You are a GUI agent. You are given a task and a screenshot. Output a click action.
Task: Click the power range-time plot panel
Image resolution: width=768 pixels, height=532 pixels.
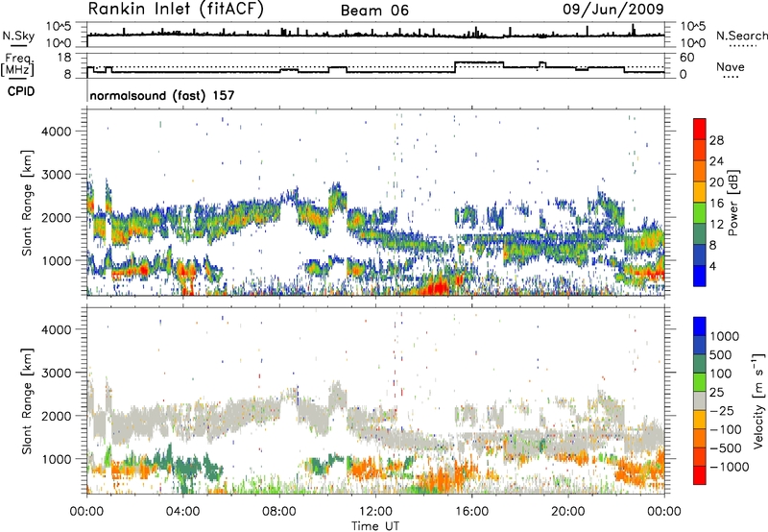(x=375, y=203)
